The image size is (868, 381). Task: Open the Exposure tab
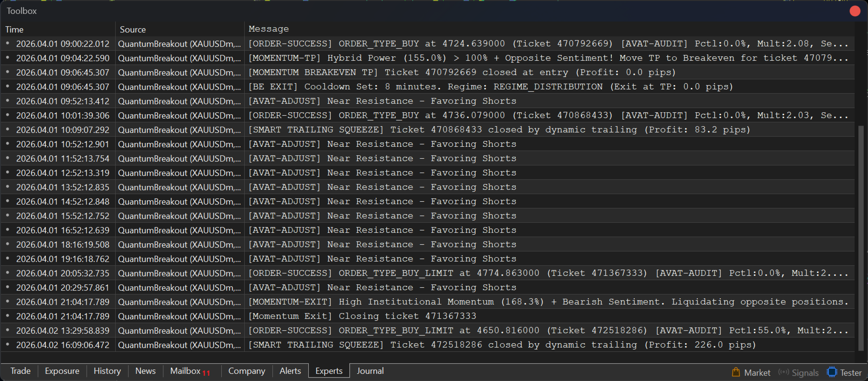(62, 371)
